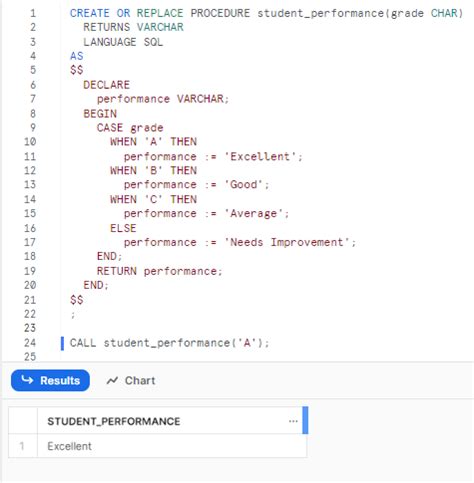This screenshot has width=474, height=483.
Task: Click the Results arrow icon
Action: [x=27, y=380]
